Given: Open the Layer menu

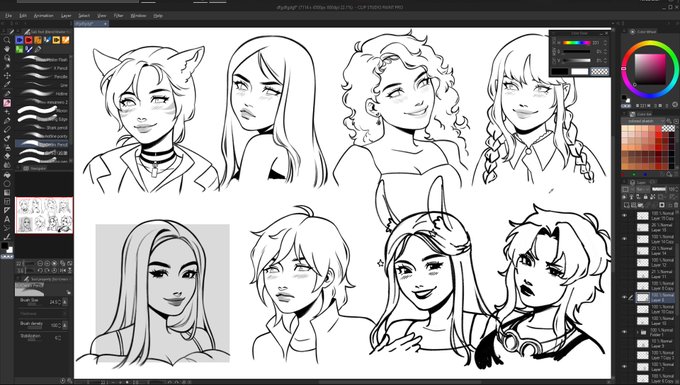Looking at the screenshot, I should click(x=66, y=16).
